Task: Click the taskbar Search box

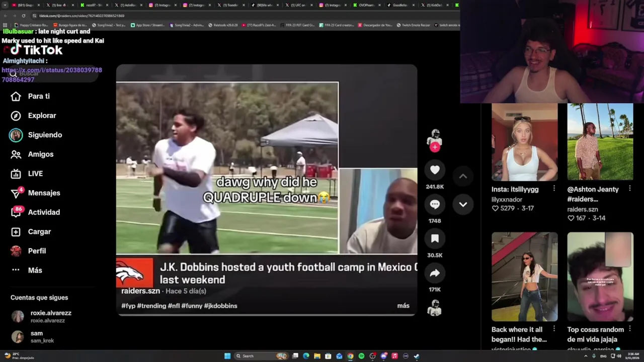Action: click(x=261, y=356)
